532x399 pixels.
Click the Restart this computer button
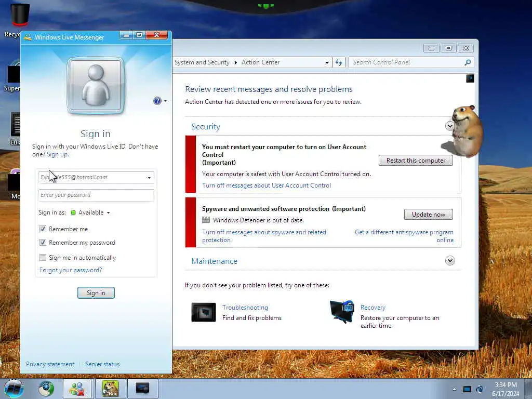tap(416, 161)
